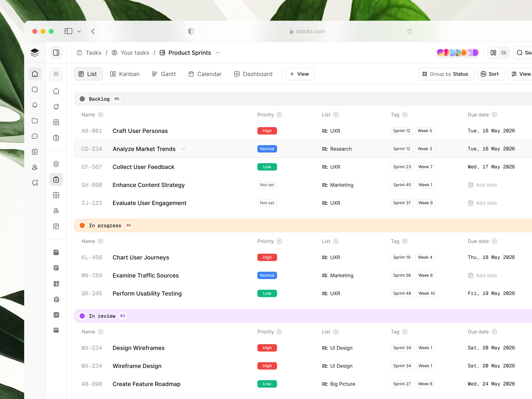Switch to the compact list layout toggle
Screen dimensions: 532x399
tap(504, 53)
